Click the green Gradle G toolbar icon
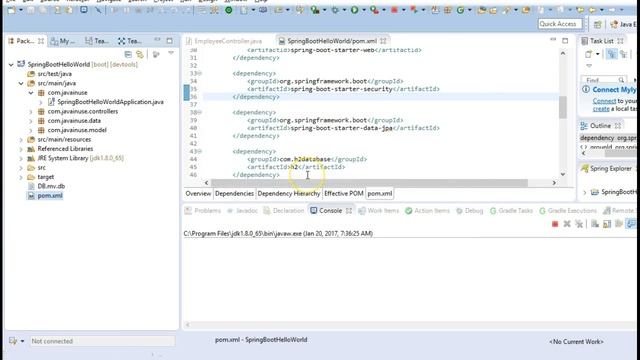 (460, 10)
